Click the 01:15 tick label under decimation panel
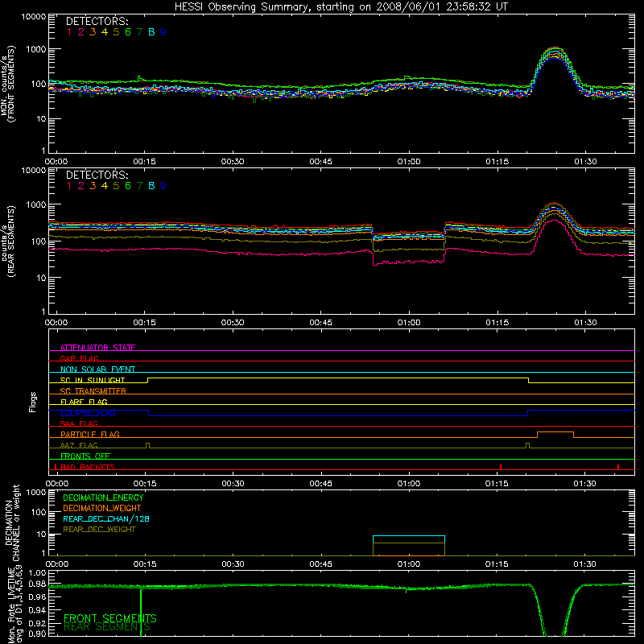The height and width of the screenshot is (644, 644). click(497, 564)
